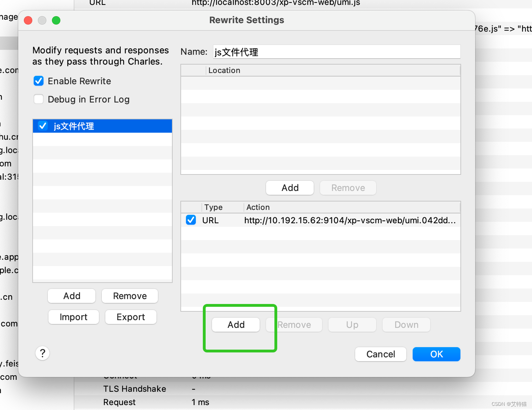Click the Name input field
Image resolution: width=532 pixels, height=410 pixels.
pyautogui.click(x=336, y=52)
